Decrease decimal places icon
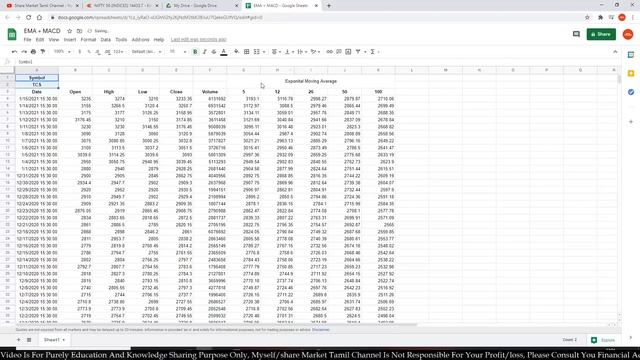The image size is (640, 360). point(98,52)
